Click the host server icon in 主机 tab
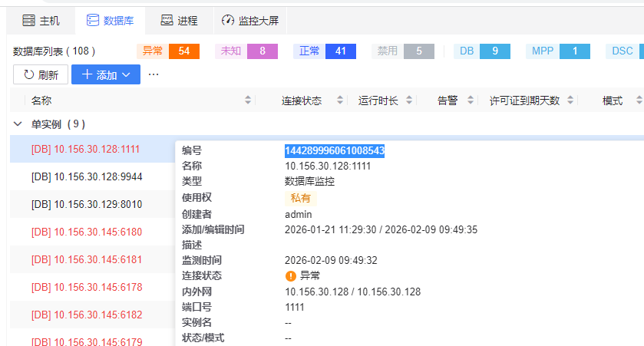Viewport: 644px width, 346px height. (x=28, y=20)
